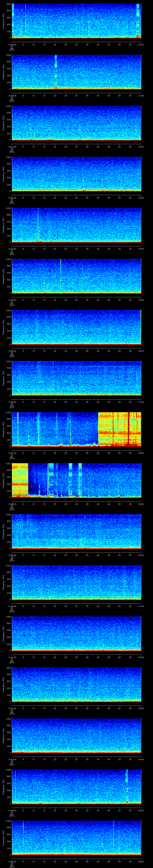The width and height of the screenshot is (153, 868).
Task: Click the "Frequency (Hz)" axis label of the 9:37:00 panel
Action: tap(4, 429)
